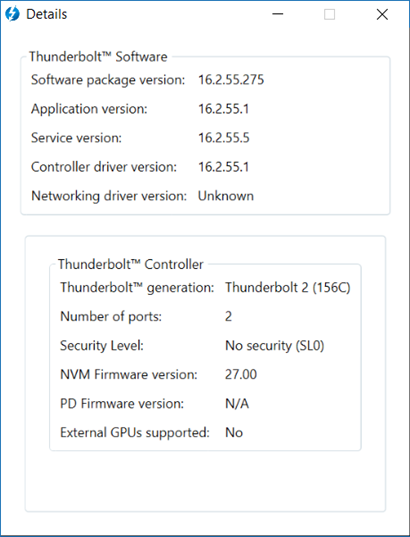410x537 pixels.
Task: Click the Security Level label
Action: click(102, 346)
